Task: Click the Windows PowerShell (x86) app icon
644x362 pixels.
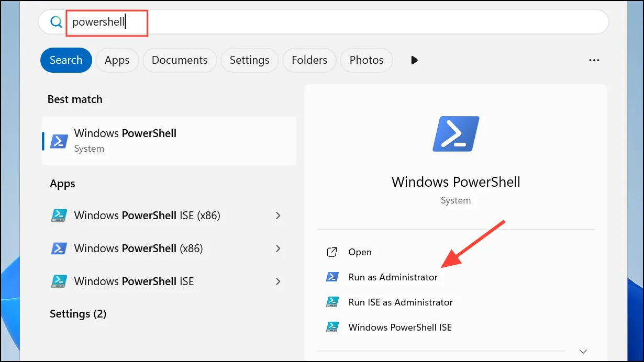Action: tap(59, 248)
